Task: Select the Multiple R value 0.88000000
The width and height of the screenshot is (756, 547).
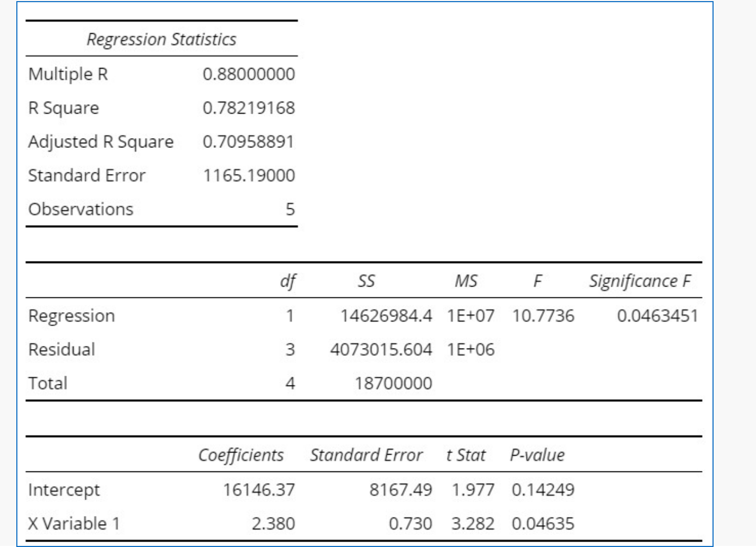Action: pyautogui.click(x=249, y=74)
